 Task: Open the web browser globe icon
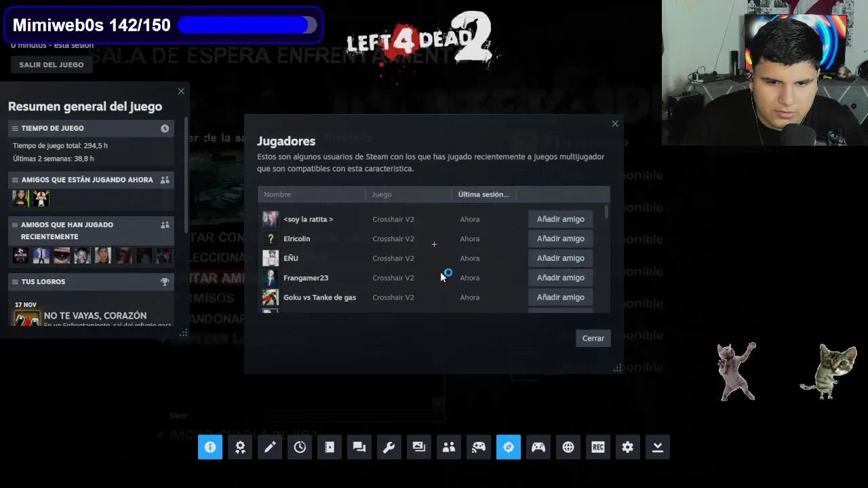[568, 447]
